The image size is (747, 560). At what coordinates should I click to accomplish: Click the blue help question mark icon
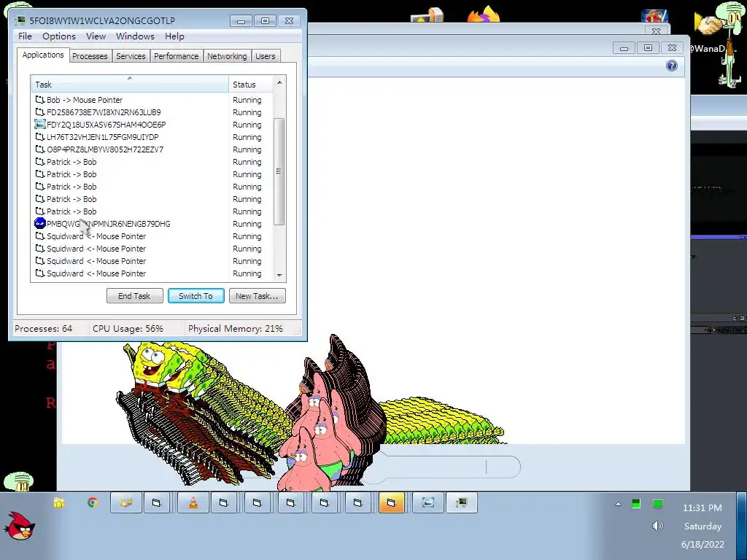coord(672,66)
